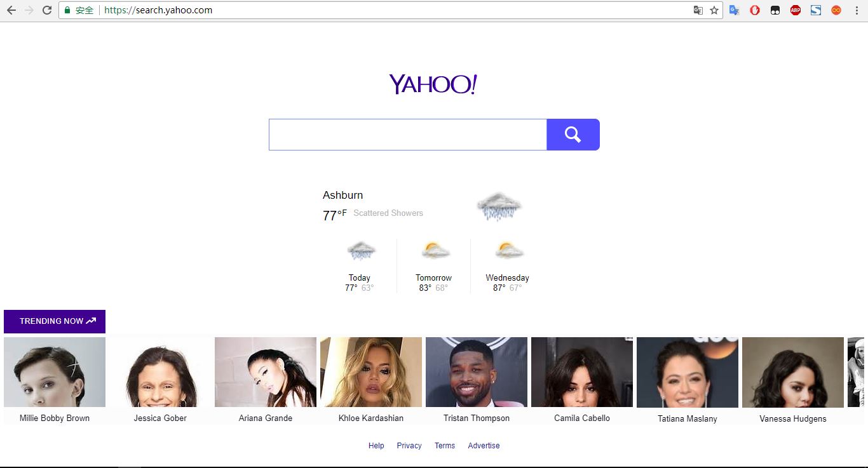
Task: Click the Scattered Showers condition text
Action: [x=388, y=213]
